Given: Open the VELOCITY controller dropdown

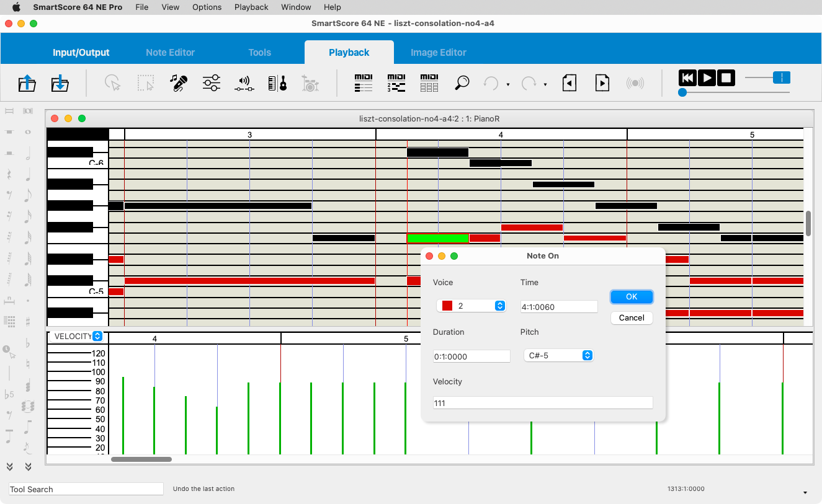Looking at the screenshot, I should 77,336.
